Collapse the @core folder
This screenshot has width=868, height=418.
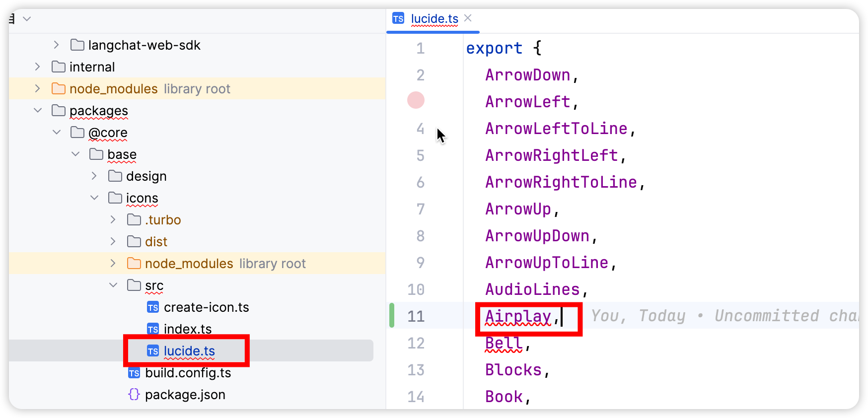(x=57, y=133)
